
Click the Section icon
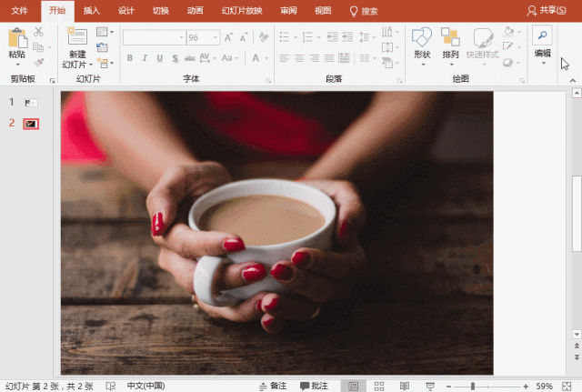coord(103,63)
